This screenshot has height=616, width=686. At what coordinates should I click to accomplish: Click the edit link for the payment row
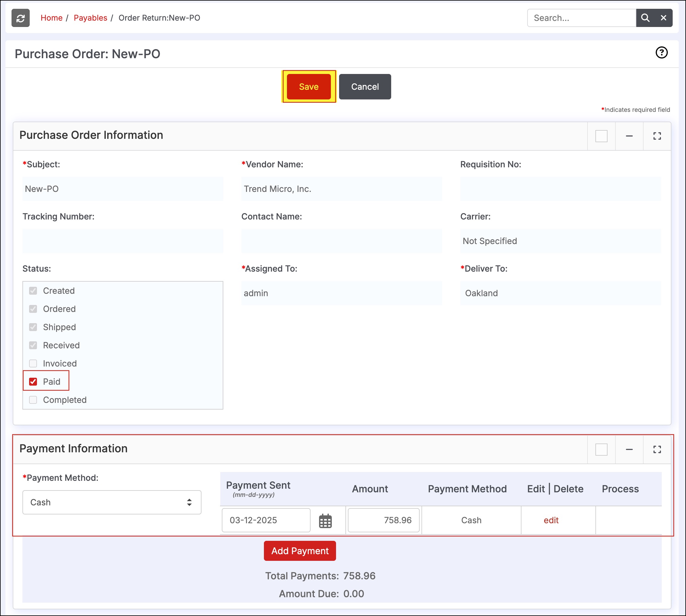(x=551, y=521)
